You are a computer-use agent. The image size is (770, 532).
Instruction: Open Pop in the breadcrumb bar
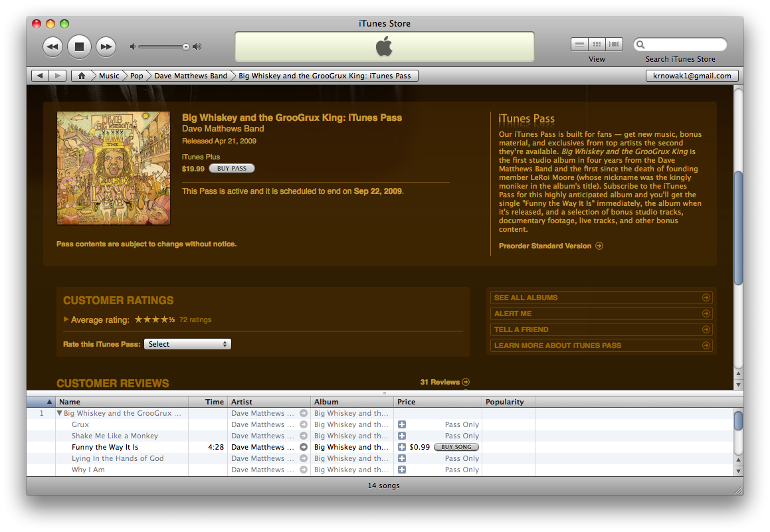(136, 76)
